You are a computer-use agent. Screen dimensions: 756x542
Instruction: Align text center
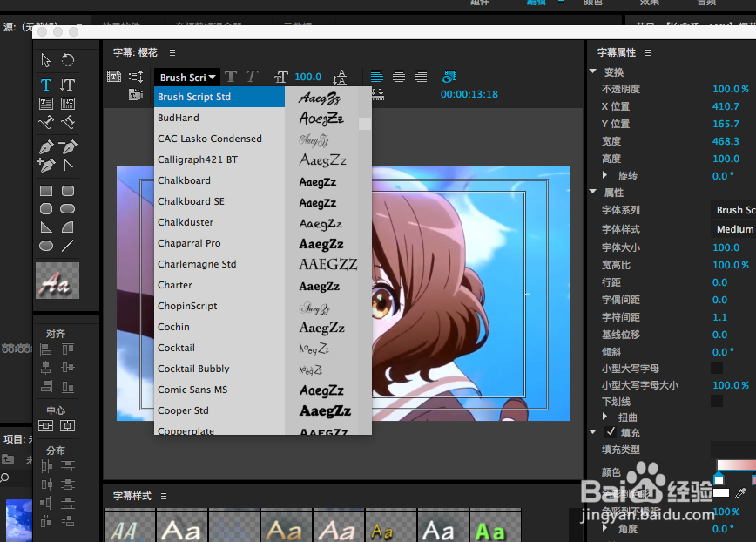click(399, 76)
